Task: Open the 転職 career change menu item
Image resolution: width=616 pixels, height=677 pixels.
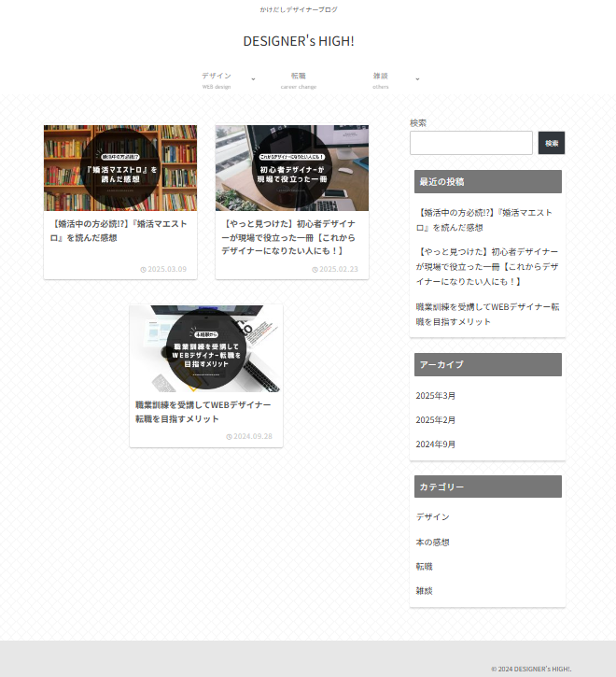Action: pyautogui.click(x=299, y=79)
